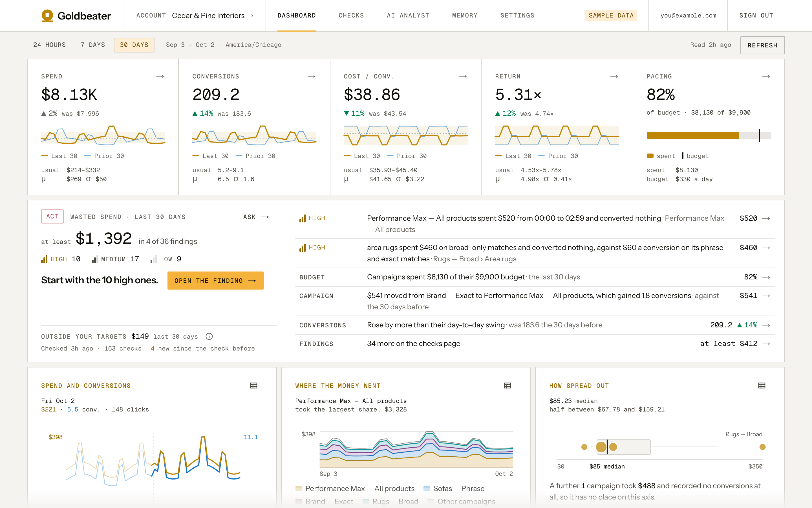Open the Campaign $541 row arrow
The height and width of the screenshot is (508, 812).
[766, 296]
